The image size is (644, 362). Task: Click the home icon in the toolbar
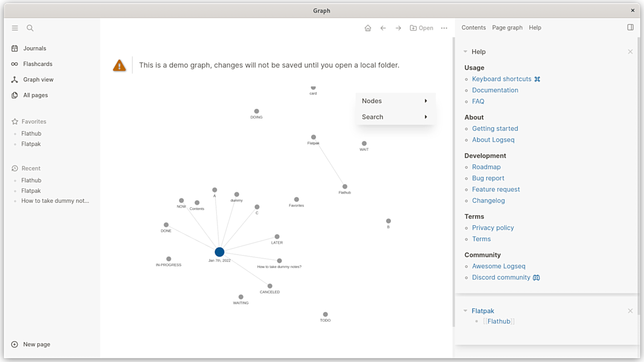click(x=367, y=28)
